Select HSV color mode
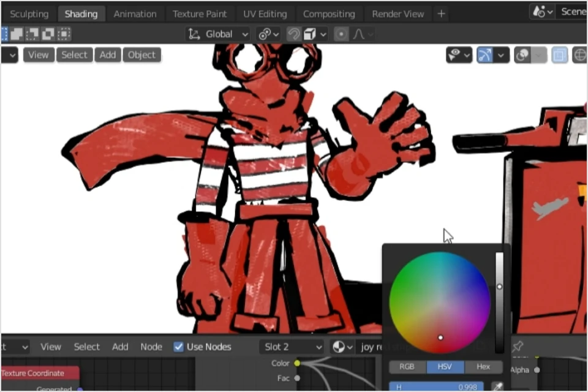Viewport: 588px width, 392px height. 445,366
